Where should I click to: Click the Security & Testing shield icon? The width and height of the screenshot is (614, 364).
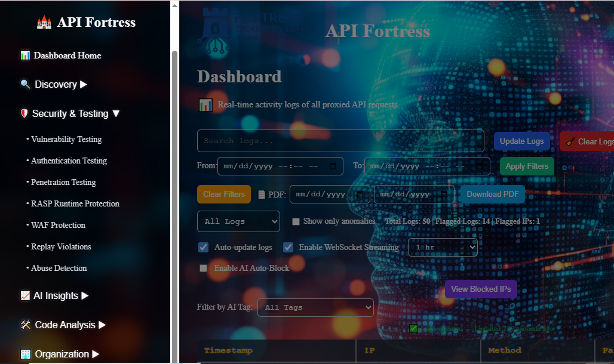(x=24, y=113)
